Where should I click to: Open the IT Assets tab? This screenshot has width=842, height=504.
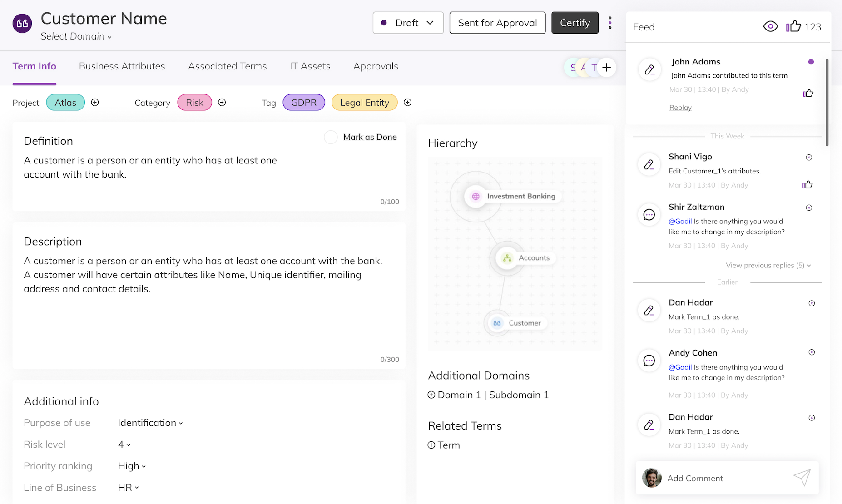(x=310, y=66)
